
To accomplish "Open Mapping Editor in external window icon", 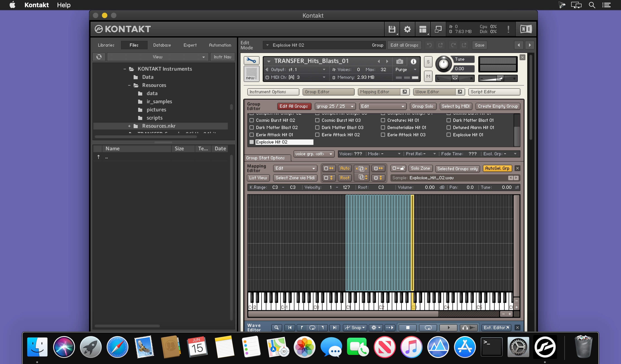I will point(405,92).
